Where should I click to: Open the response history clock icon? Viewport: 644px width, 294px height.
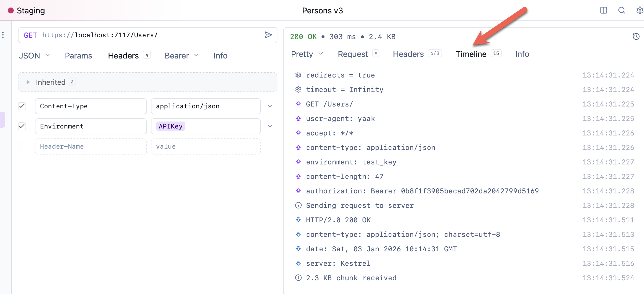[x=636, y=36]
